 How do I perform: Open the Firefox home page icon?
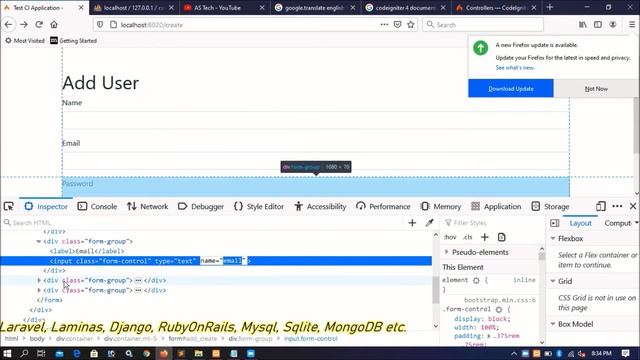[x=54, y=24]
